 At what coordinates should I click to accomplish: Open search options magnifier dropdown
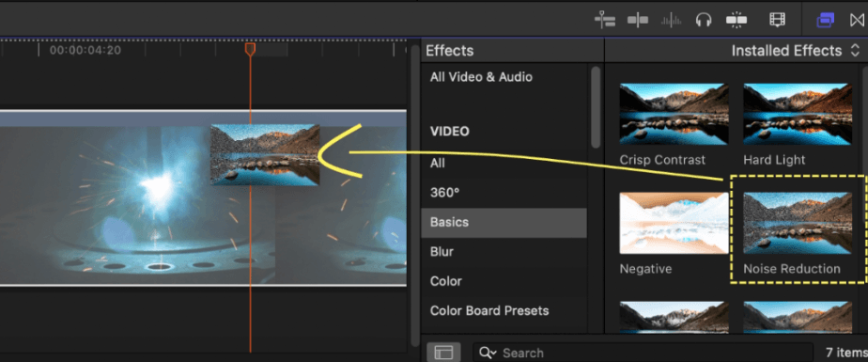(x=488, y=353)
